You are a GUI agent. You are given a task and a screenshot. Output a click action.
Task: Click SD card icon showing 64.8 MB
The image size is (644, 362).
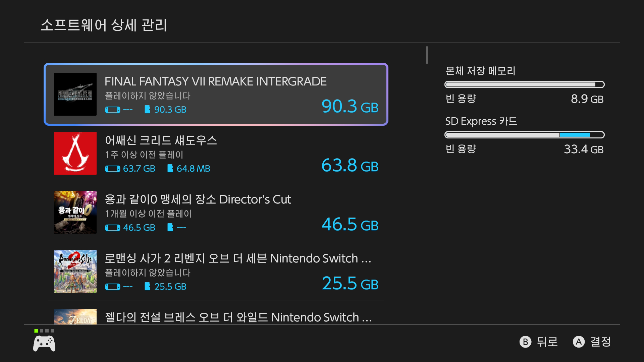(x=170, y=168)
